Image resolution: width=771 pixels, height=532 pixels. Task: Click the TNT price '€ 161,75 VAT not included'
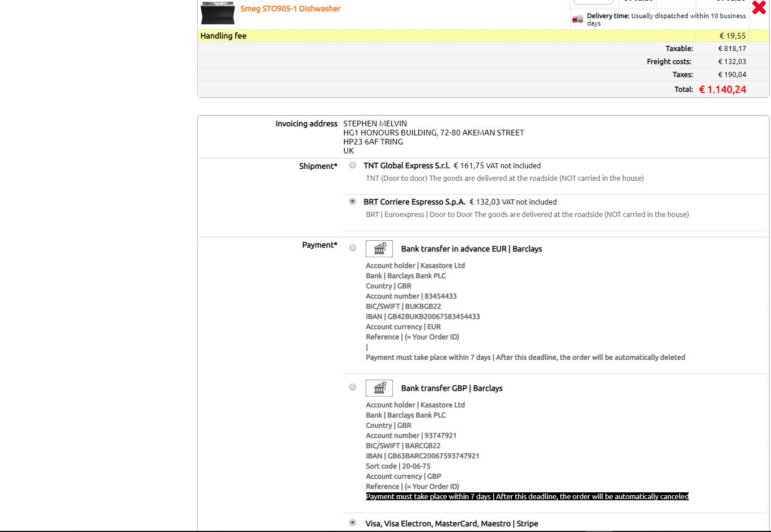[497, 165]
